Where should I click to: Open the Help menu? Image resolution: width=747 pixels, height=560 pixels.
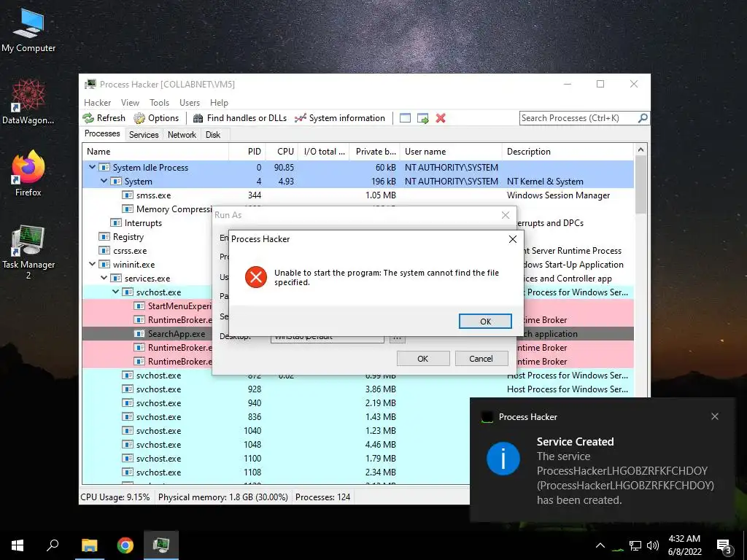click(x=219, y=103)
